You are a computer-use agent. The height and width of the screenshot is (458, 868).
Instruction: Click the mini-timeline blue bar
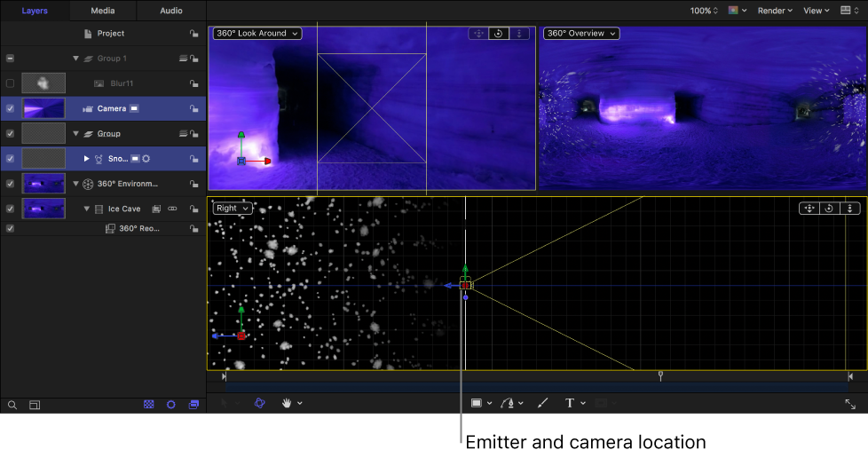pyautogui.click(x=537, y=387)
